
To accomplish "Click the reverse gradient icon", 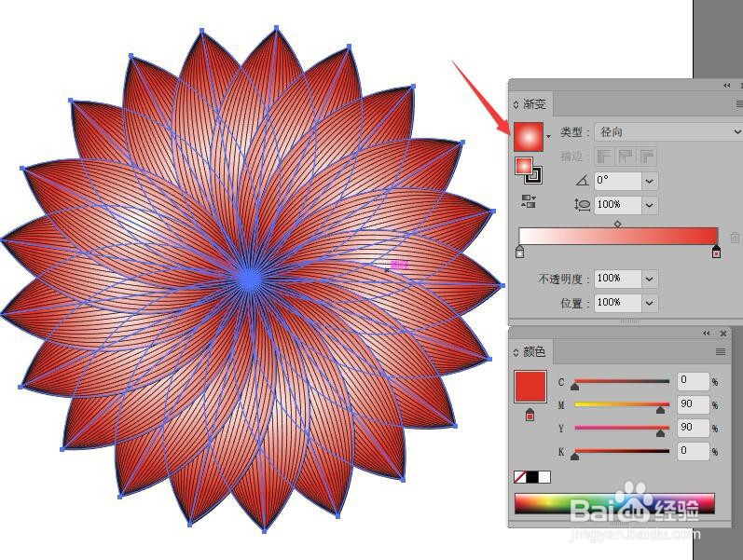I will coord(529,201).
